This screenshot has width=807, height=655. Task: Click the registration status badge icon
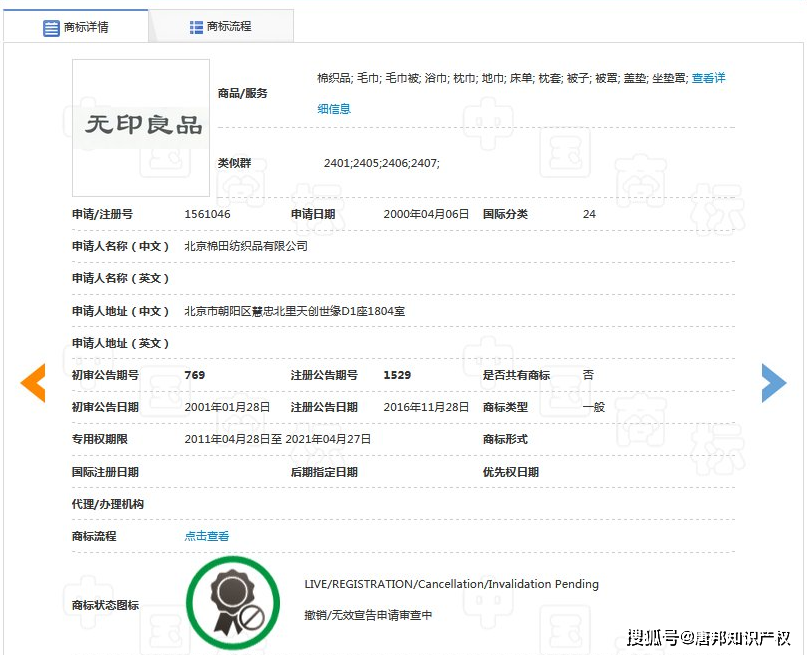tap(233, 603)
